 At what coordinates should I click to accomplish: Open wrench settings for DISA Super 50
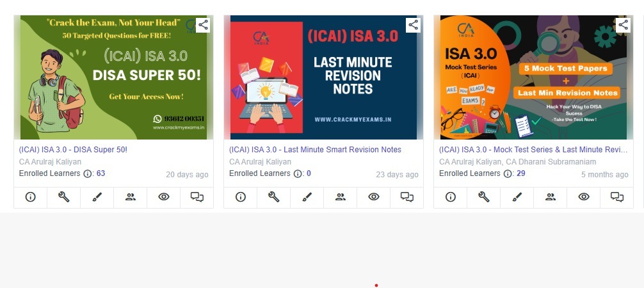(x=63, y=197)
